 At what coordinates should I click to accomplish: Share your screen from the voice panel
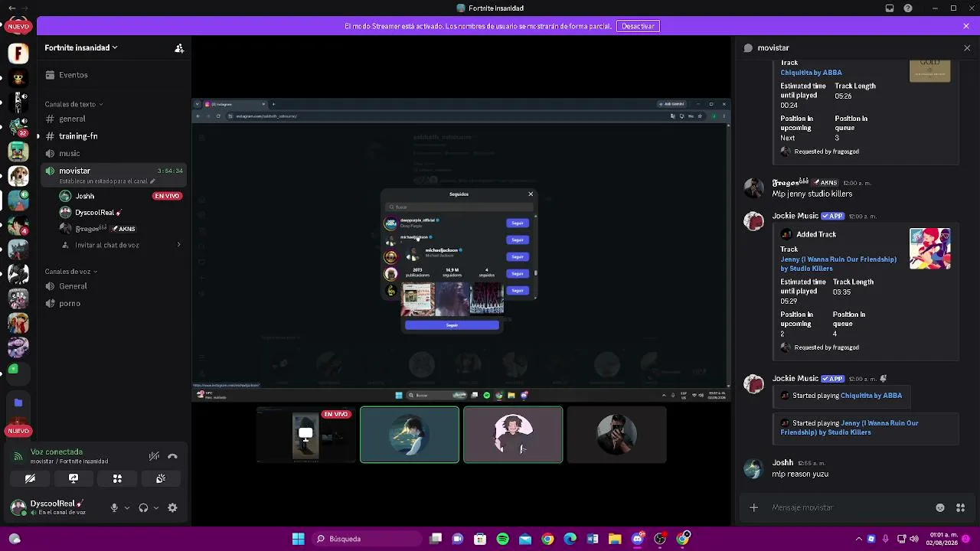(73, 478)
